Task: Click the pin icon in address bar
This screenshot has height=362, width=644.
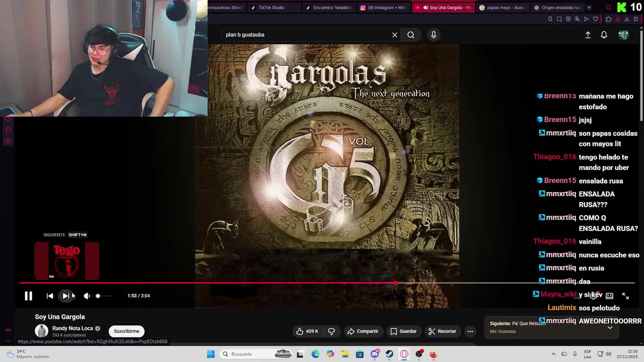Action: 550,19
